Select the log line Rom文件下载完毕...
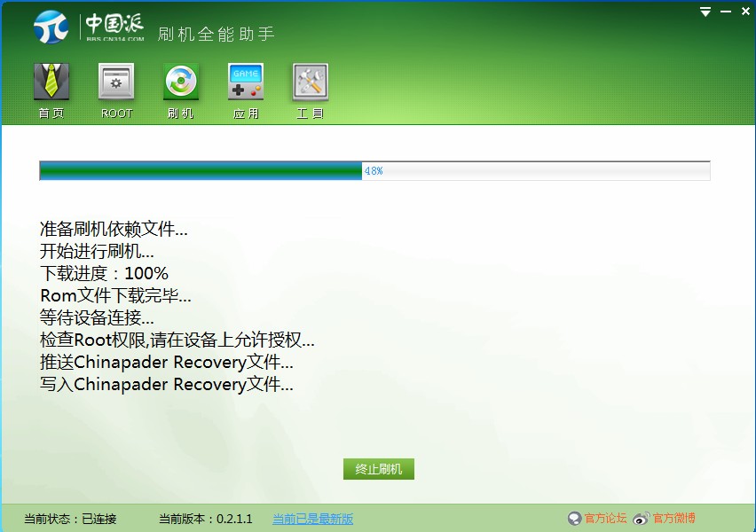The image size is (756, 532). click(x=115, y=295)
